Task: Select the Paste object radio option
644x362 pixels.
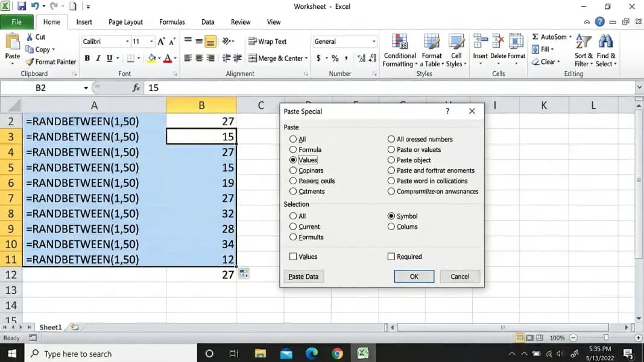Action: (x=391, y=160)
